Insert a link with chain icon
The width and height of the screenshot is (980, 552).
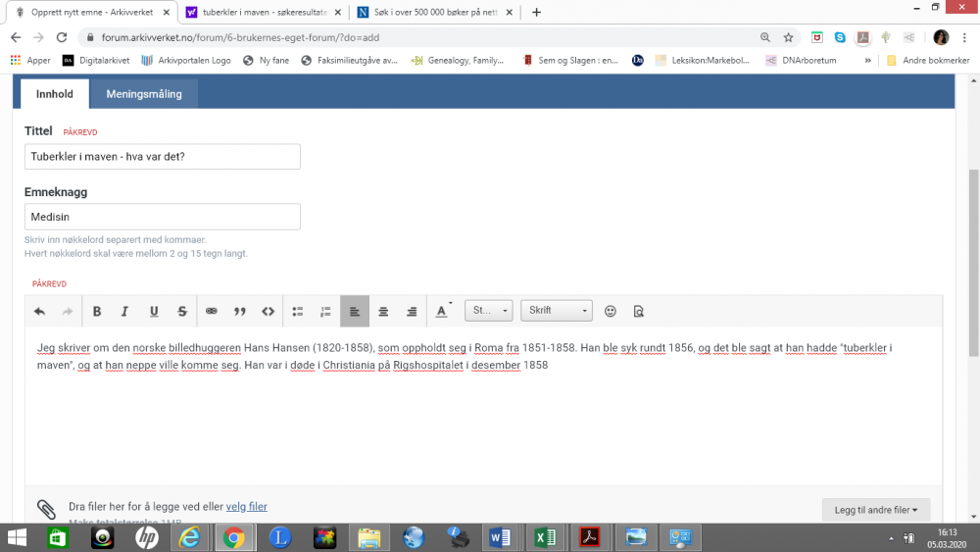coord(211,312)
